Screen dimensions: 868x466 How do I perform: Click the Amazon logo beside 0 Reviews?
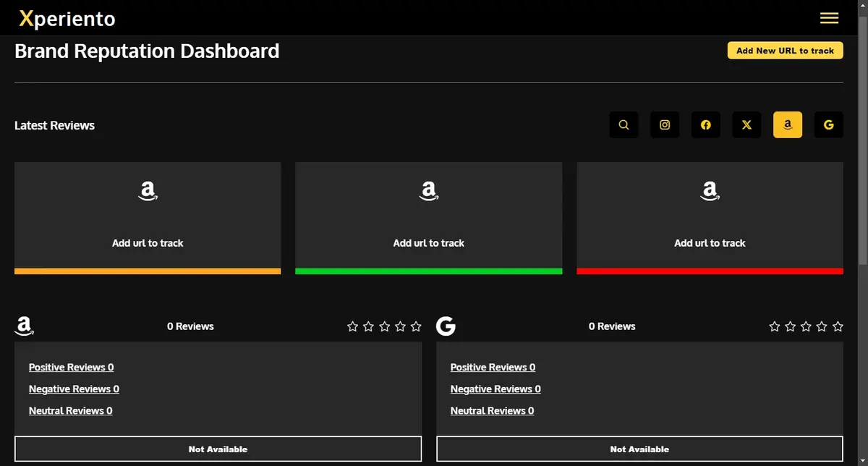pos(24,326)
